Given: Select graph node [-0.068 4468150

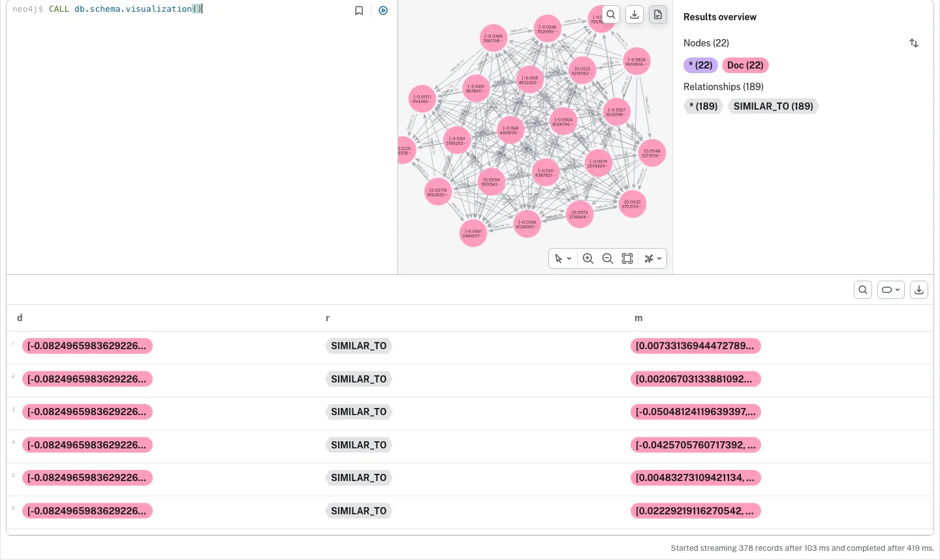Looking at the screenshot, I should 510,130.
